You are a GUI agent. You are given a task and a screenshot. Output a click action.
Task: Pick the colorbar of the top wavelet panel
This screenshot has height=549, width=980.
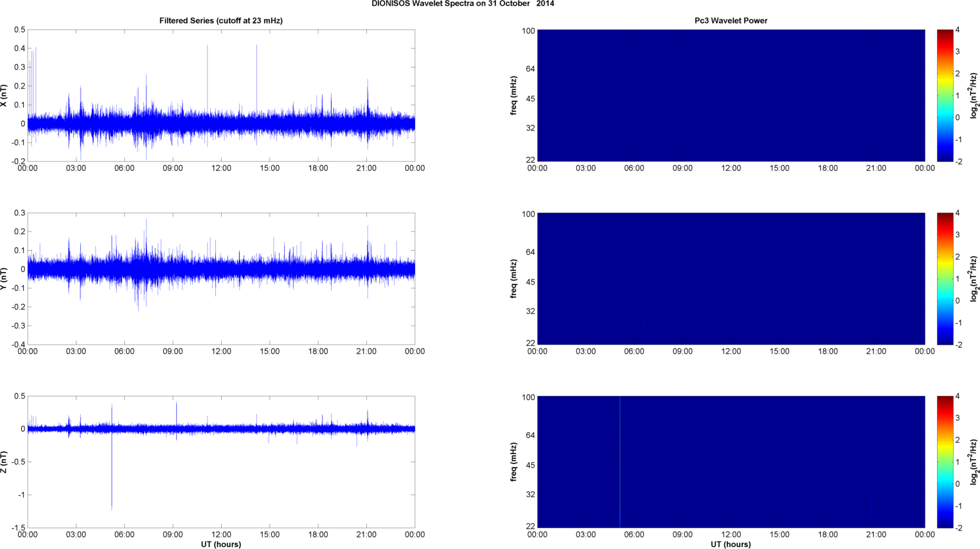pyautogui.click(x=945, y=96)
